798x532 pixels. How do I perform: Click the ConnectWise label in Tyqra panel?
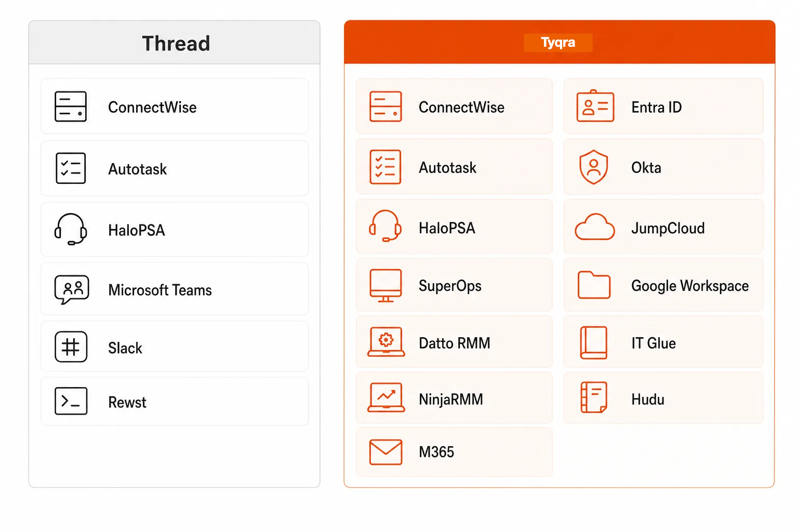[462, 108]
